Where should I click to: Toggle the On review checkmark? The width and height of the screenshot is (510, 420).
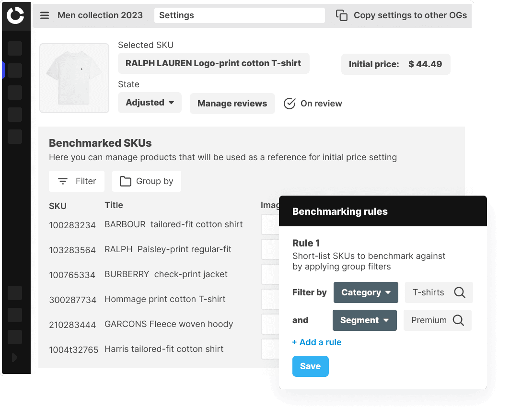[x=290, y=103]
